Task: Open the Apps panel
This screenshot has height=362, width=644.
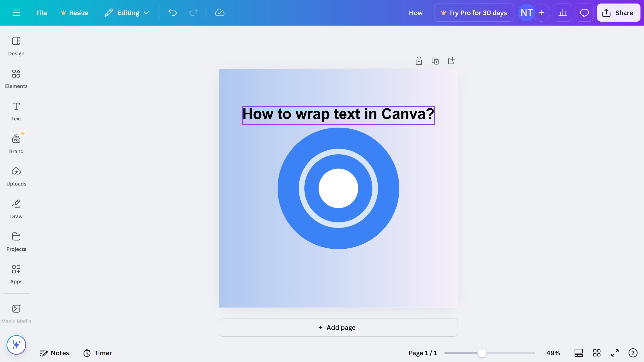Action: click(16, 274)
